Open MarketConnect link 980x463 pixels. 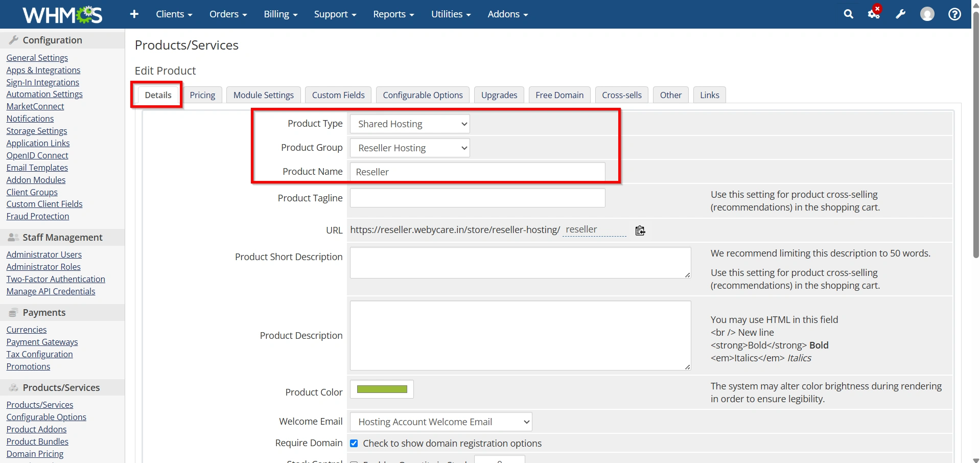click(35, 106)
